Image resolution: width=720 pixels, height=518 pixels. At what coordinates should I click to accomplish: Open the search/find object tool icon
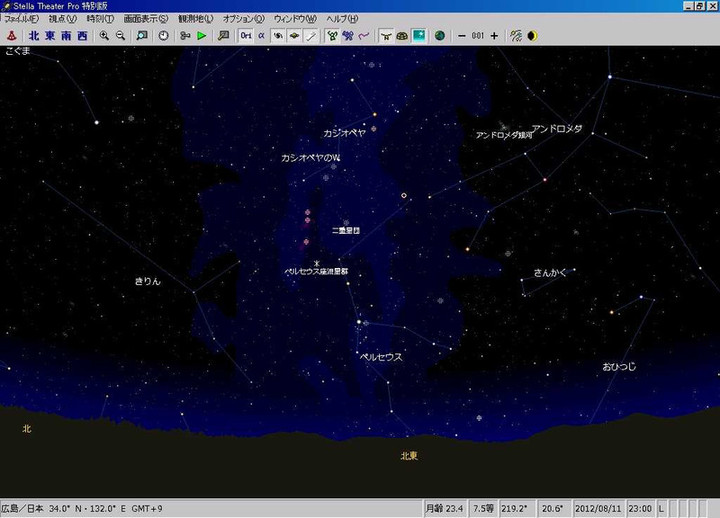142,36
